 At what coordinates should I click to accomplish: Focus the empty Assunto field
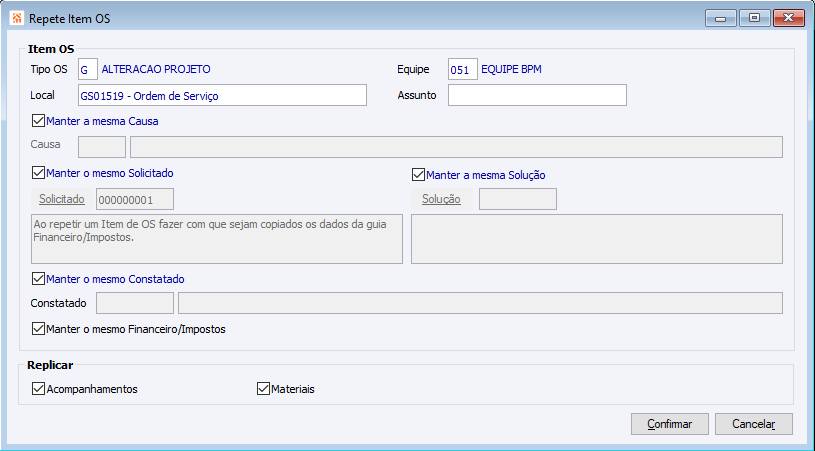coord(537,95)
